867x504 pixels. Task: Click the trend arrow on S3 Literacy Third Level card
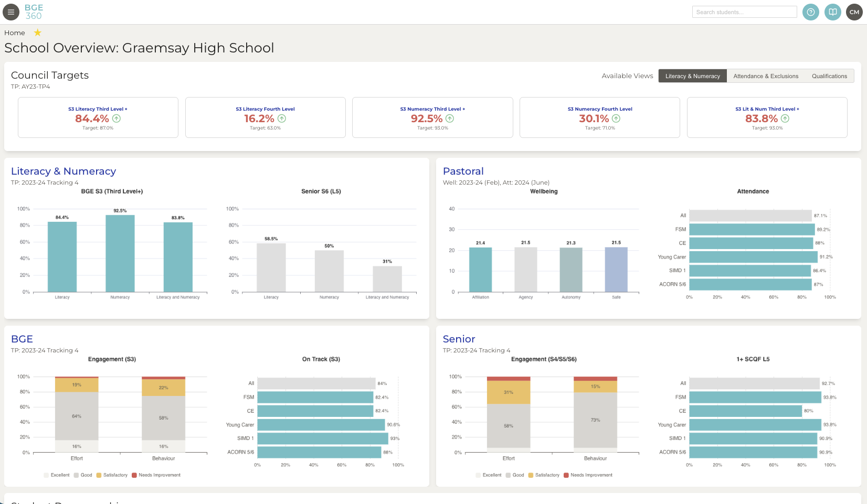click(116, 119)
